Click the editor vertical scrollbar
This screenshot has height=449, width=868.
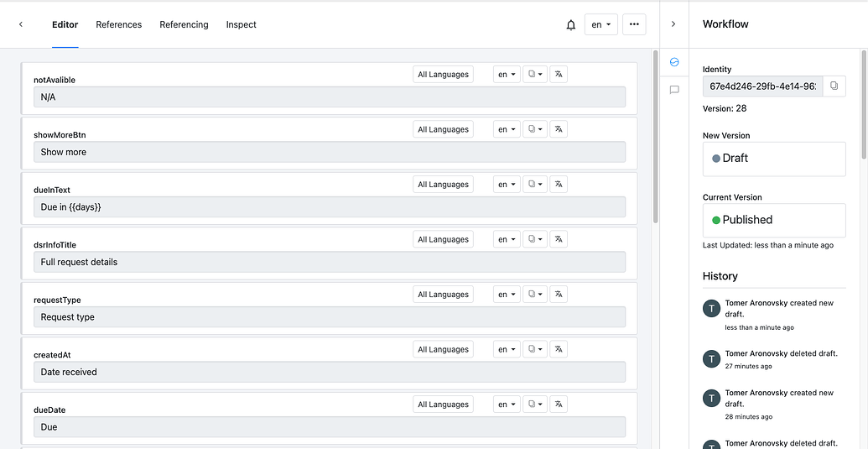656,137
